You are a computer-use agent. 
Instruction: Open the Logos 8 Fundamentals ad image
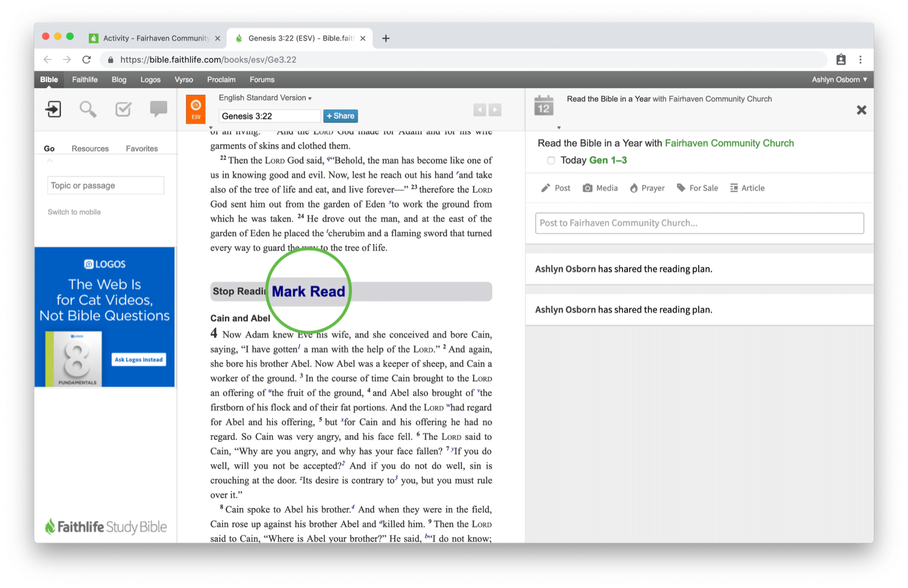click(x=74, y=359)
